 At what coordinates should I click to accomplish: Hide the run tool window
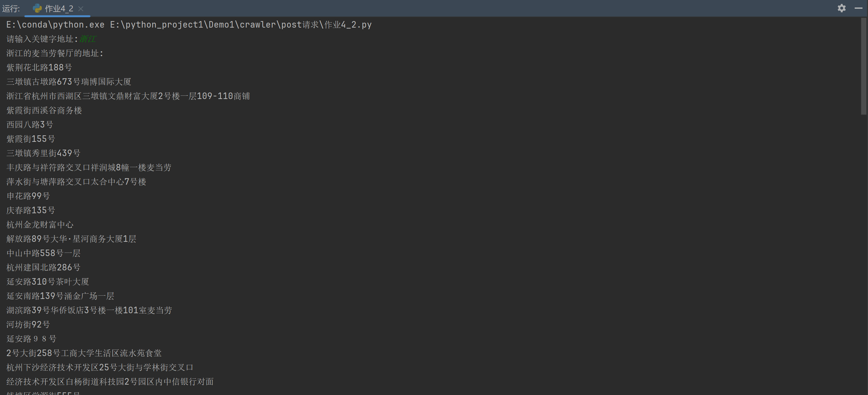coord(858,8)
